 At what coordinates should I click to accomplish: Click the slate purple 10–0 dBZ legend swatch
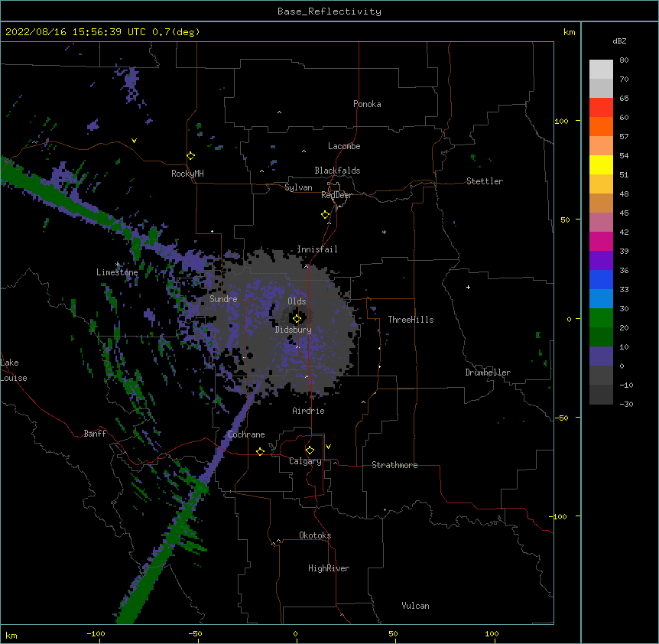601,356
